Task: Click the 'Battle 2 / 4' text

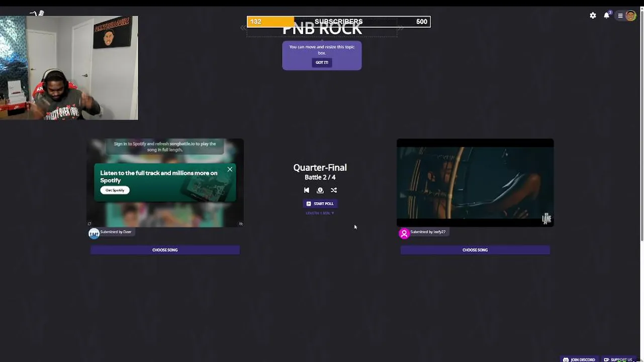Action: coord(320,177)
